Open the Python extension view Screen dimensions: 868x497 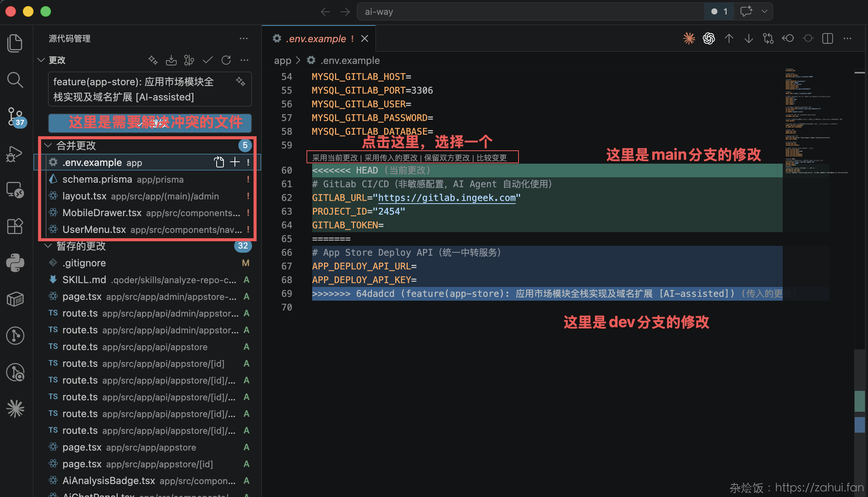tap(15, 263)
